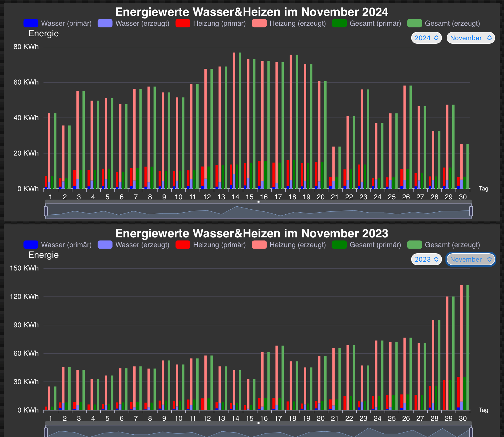504x437 pixels.
Task: Open the 2023 year dropdown
Action: tap(427, 259)
